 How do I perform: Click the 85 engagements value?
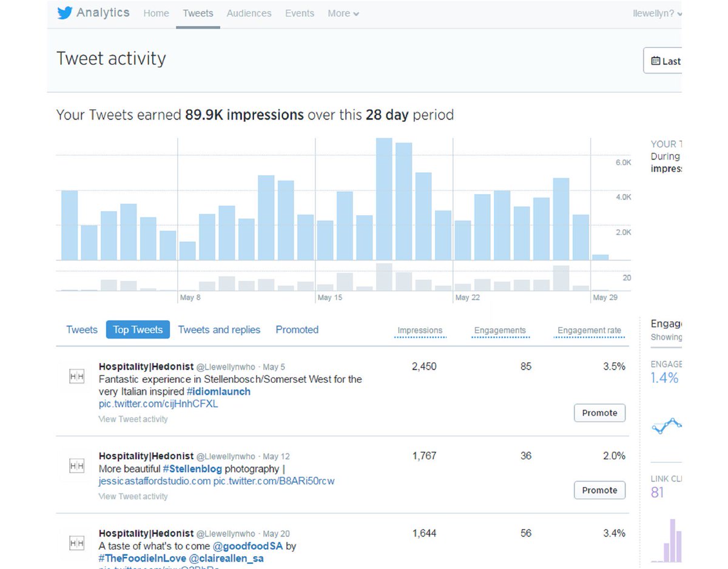tap(526, 366)
